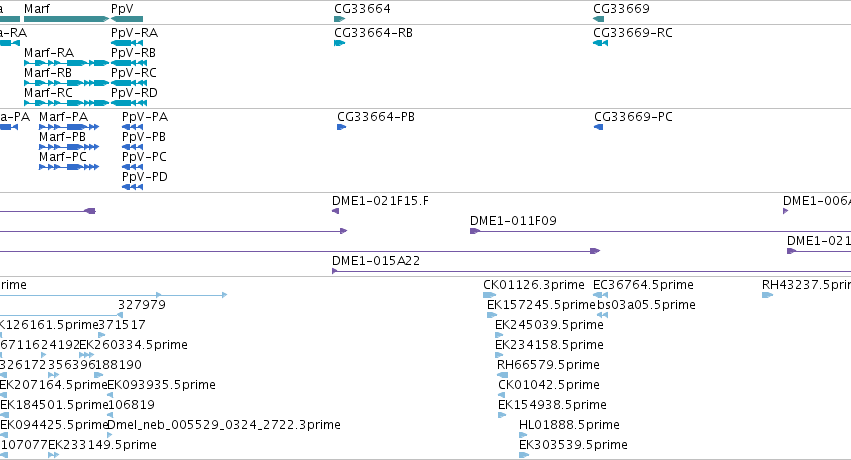The height and width of the screenshot is (460, 851).
Task: Click the CG33664-PB protein feature
Action: coord(341,127)
